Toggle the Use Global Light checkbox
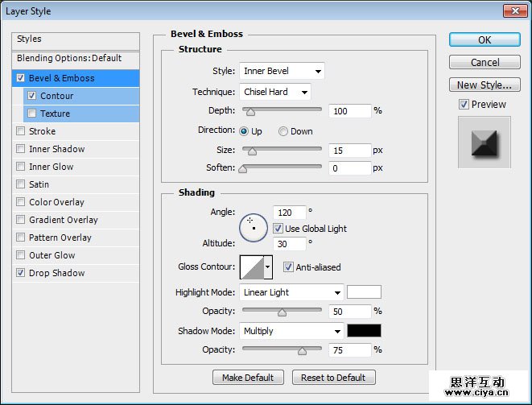The image size is (532, 405). click(278, 229)
